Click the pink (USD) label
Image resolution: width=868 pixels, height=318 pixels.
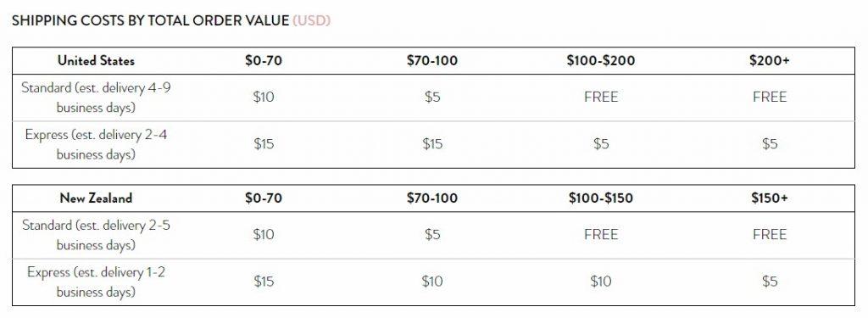tap(312, 21)
